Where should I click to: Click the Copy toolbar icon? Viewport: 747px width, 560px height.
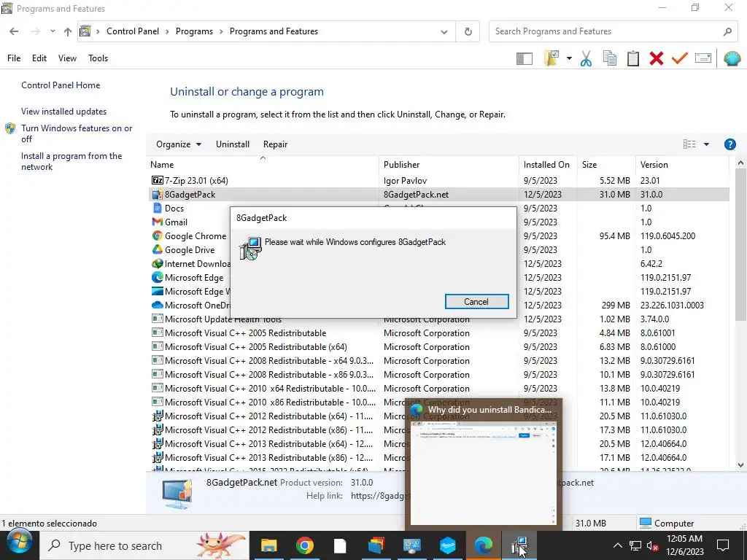point(609,58)
